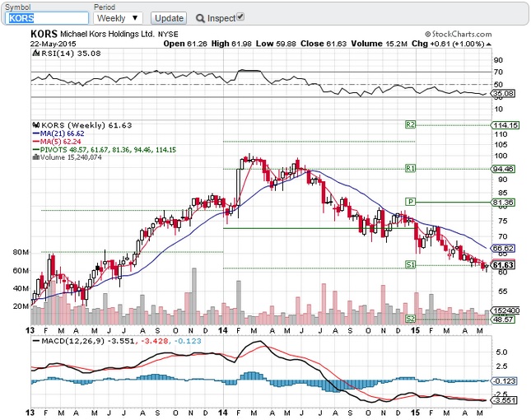This screenshot has height=420, width=531.
Task: Click the 152400 volume tag on axis
Action: (505, 310)
